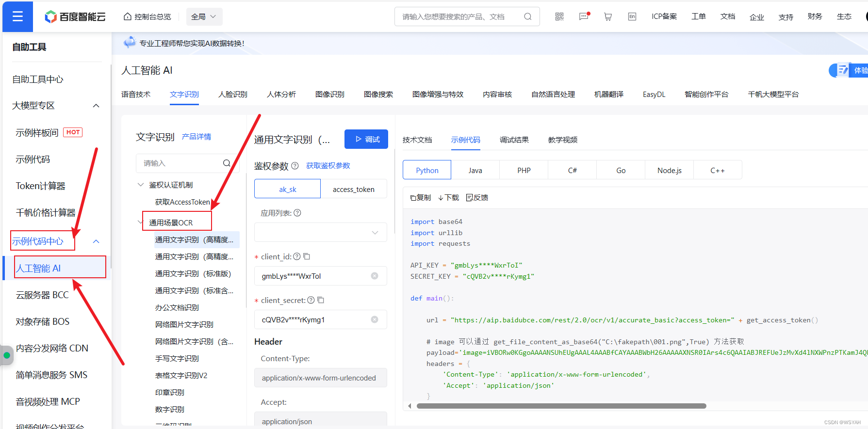Select 表格文字识别V2 in the list
Screen dimensions: 868x429
pyautogui.click(x=181, y=375)
